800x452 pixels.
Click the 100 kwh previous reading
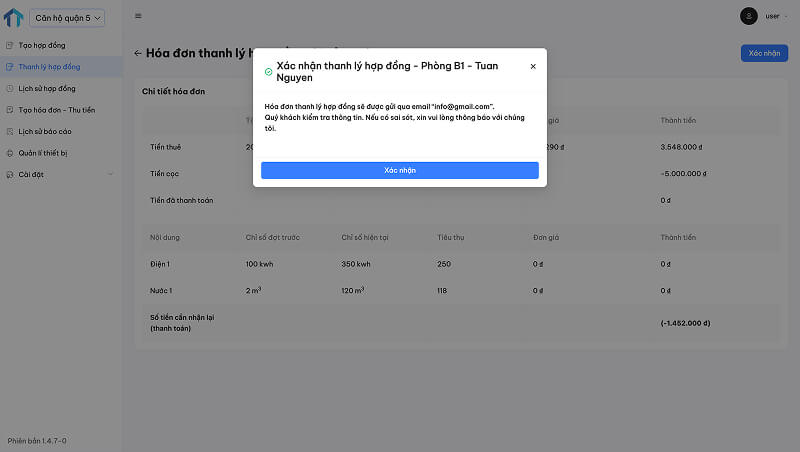pos(259,264)
